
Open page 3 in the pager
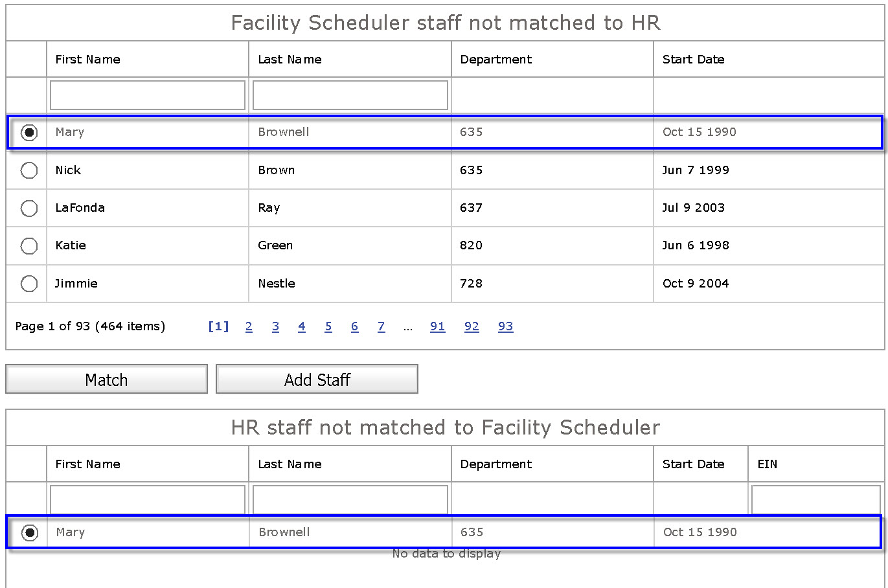click(x=275, y=327)
